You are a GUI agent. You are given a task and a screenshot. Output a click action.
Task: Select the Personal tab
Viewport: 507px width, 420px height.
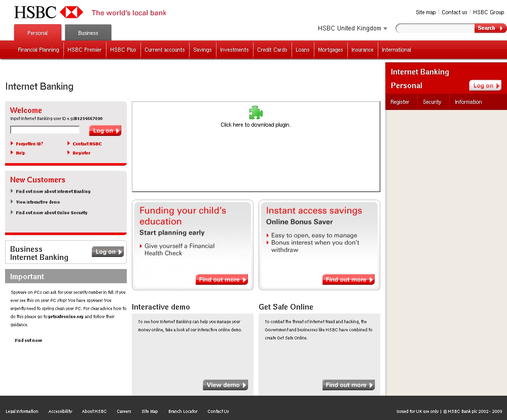click(38, 32)
